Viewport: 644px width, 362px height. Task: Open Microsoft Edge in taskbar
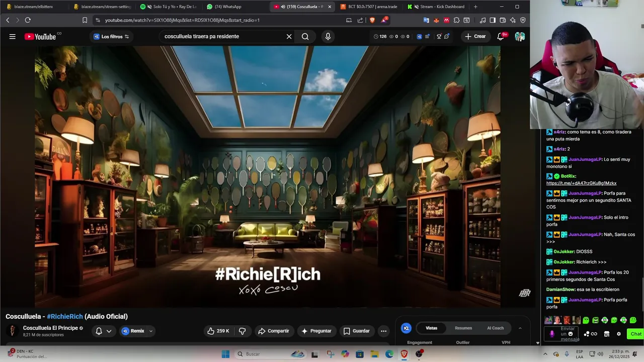pyautogui.click(x=389, y=354)
